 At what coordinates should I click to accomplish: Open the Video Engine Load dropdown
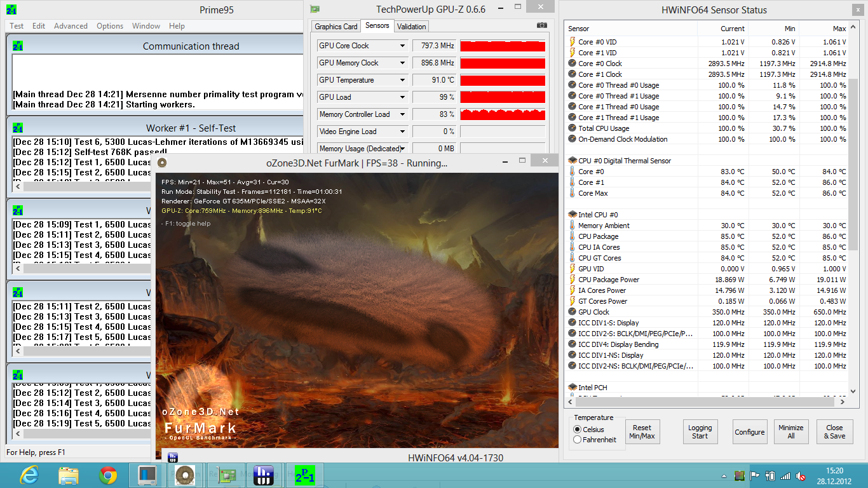pyautogui.click(x=403, y=132)
